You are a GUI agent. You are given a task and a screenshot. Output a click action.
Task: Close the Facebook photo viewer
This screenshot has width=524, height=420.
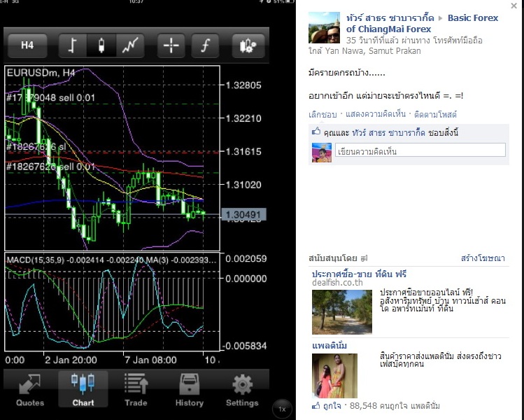click(x=514, y=6)
